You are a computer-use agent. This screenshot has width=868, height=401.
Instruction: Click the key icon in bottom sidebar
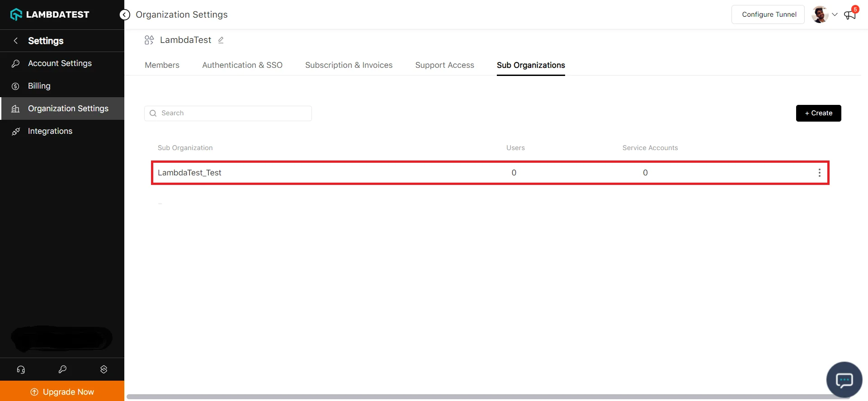[x=62, y=369]
